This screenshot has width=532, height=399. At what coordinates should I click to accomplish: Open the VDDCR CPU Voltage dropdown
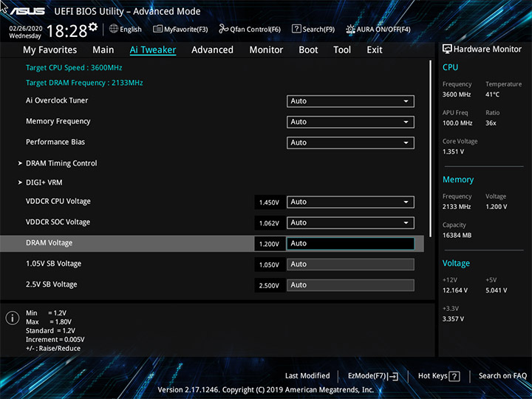click(x=350, y=202)
